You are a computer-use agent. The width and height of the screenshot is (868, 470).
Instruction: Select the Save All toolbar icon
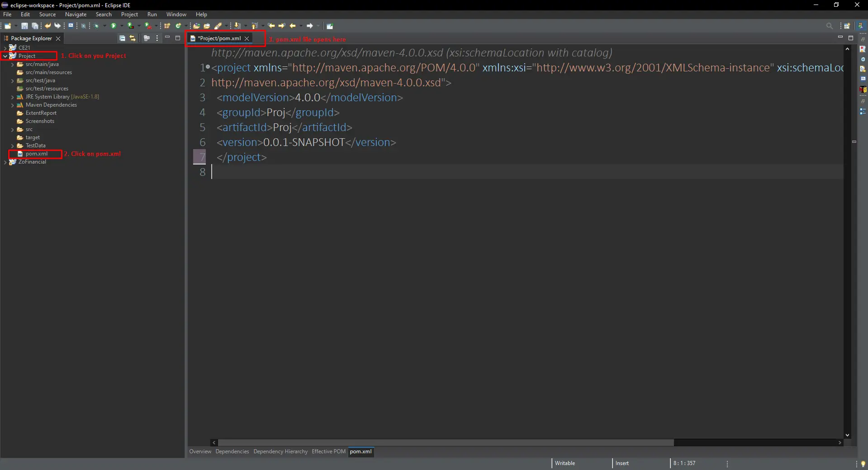coord(35,26)
